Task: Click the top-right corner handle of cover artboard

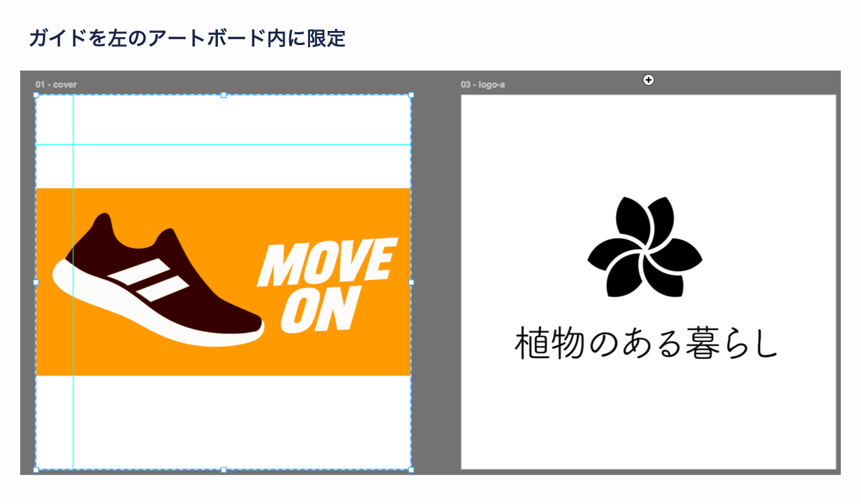Action: point(411,95)
